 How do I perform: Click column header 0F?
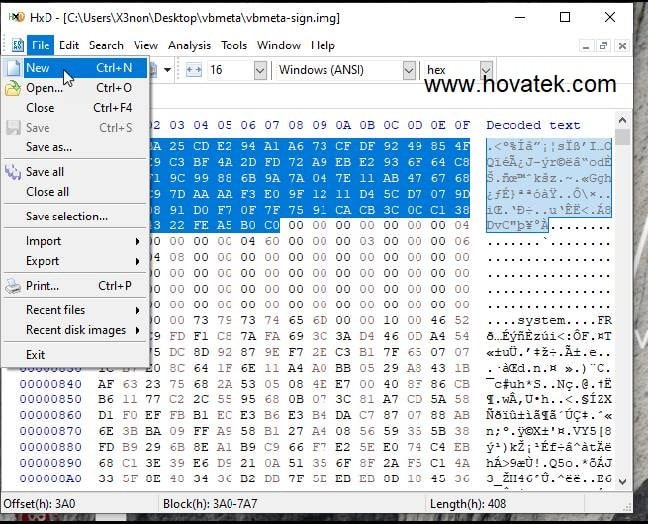[x=462, y=125]
